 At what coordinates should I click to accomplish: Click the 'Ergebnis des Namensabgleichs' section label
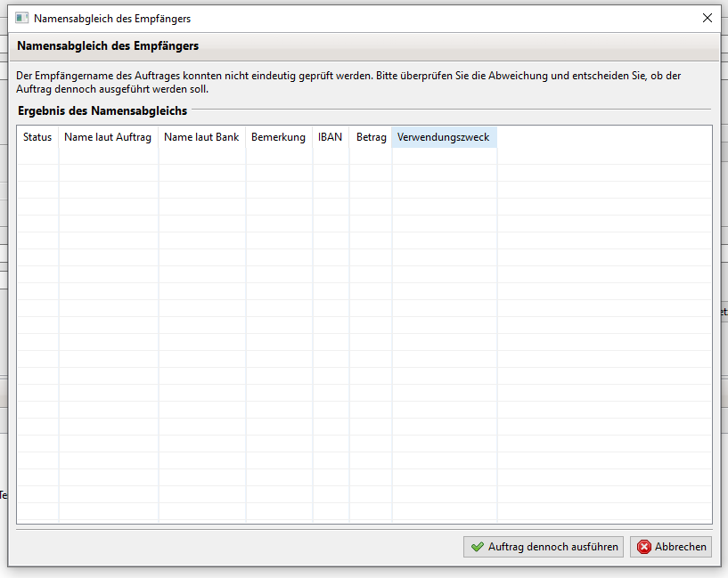click(x=102, y=110)
